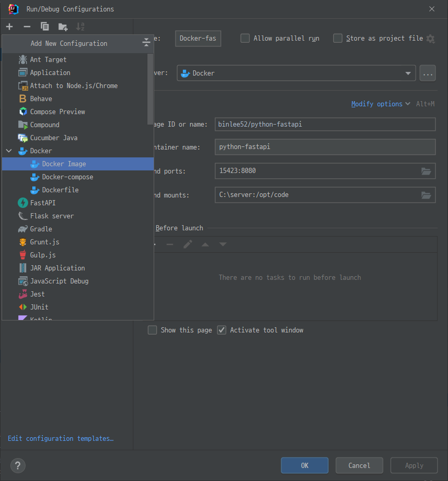The height and width of the screenshot is (481, 448).
Task: Collapse the Add New Configuration popup list
Action: pos(146,42)
